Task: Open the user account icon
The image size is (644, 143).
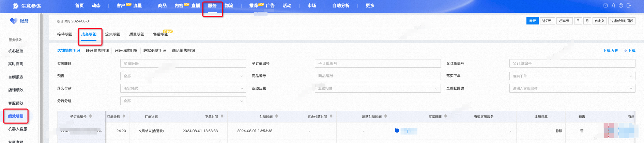Action: click(613, 5)
